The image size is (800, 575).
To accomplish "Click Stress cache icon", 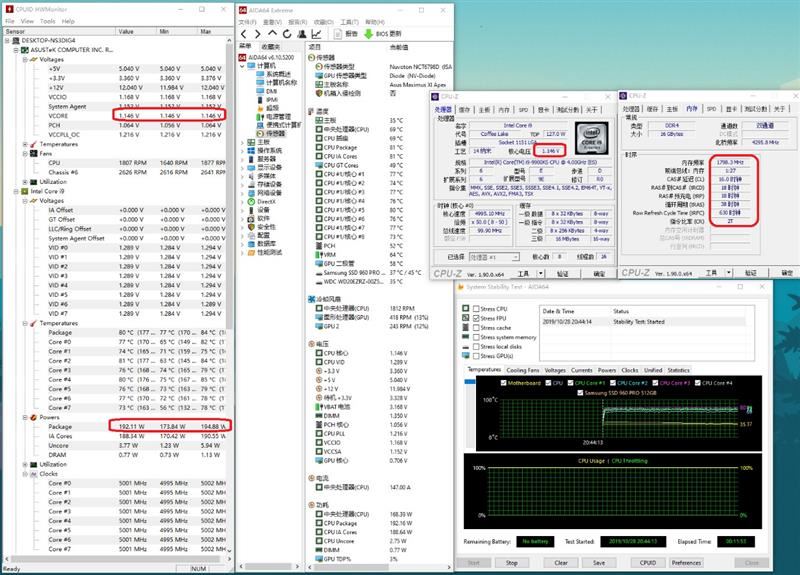I will (465, 328).
